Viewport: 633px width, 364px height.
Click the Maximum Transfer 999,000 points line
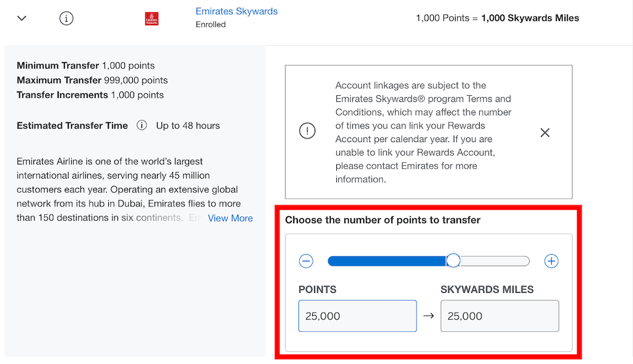point(92,80)
